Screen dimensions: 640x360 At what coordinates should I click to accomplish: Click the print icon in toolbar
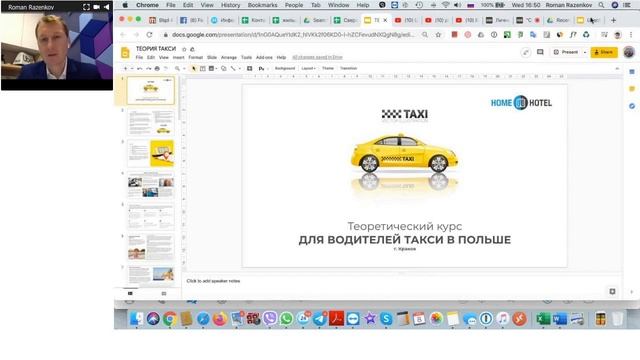tap(157, 69)
